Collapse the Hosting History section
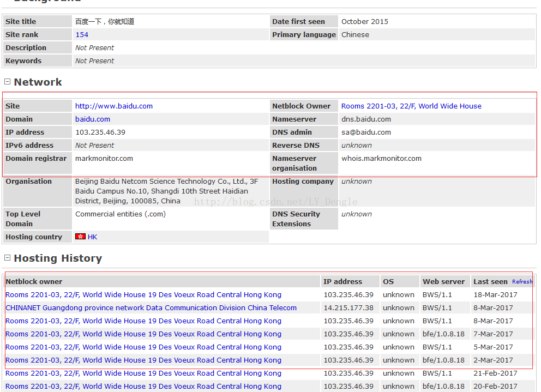The height and width of the screenshot is (392, 541). (7, 258)
